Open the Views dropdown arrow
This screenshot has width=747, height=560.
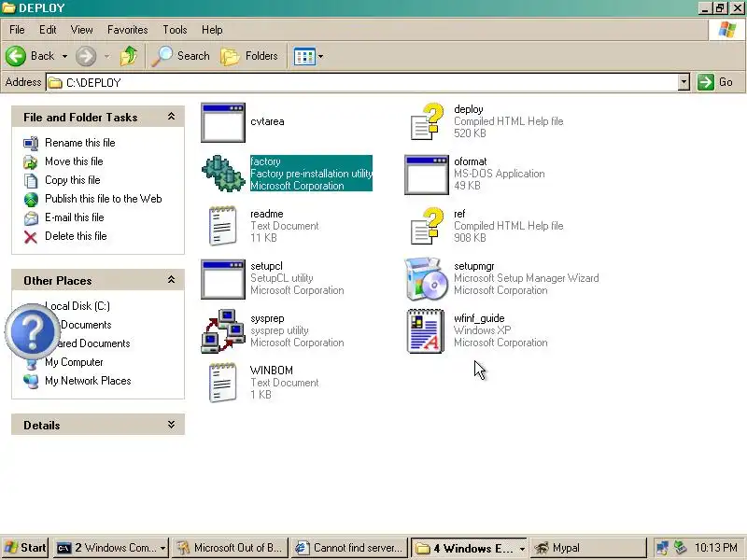click(x=320, y=56)
